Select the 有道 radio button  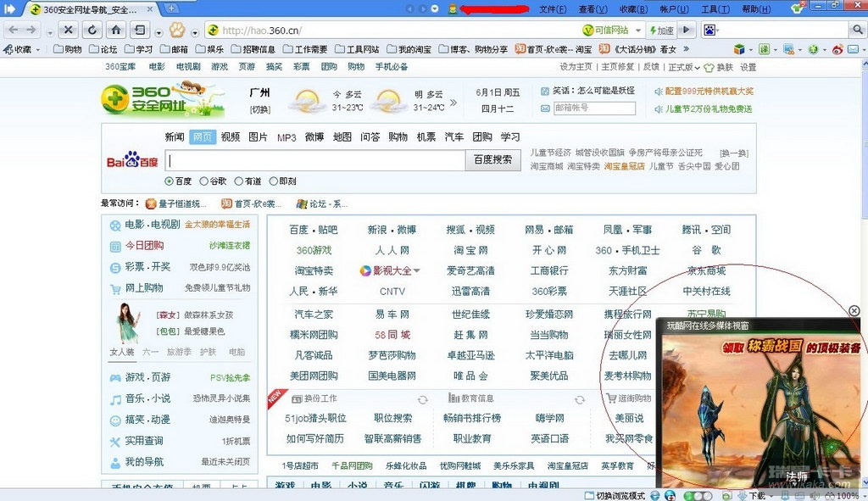(238, 181)
